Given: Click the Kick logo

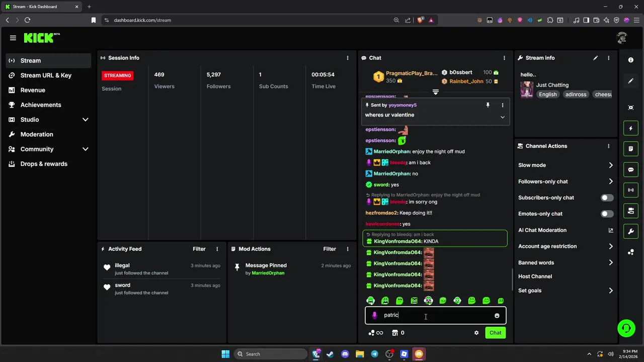Looking at the screenshot, I should pyautogui.click(x=42, y=38).
